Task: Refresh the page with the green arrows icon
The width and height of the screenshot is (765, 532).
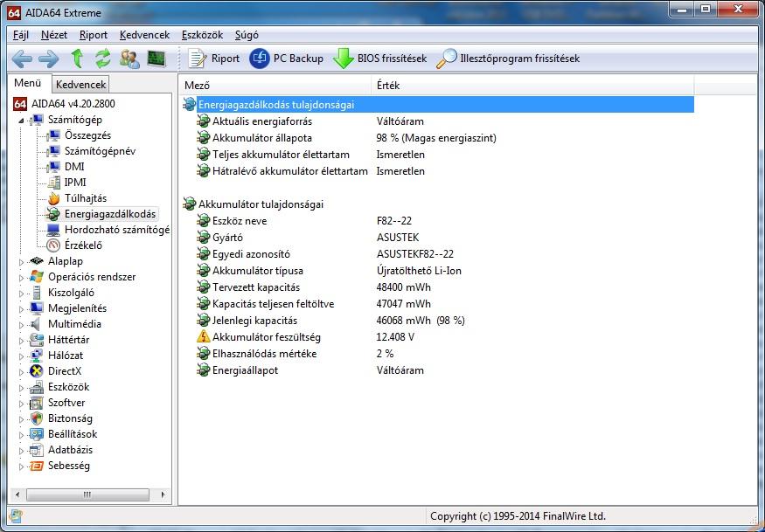Action: 102,59
